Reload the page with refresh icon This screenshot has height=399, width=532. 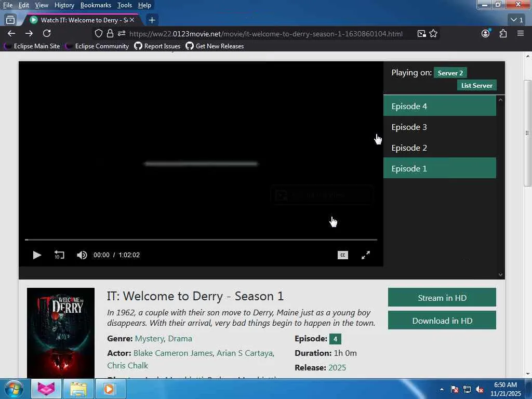pyautogui.click(x=47, y=33)
